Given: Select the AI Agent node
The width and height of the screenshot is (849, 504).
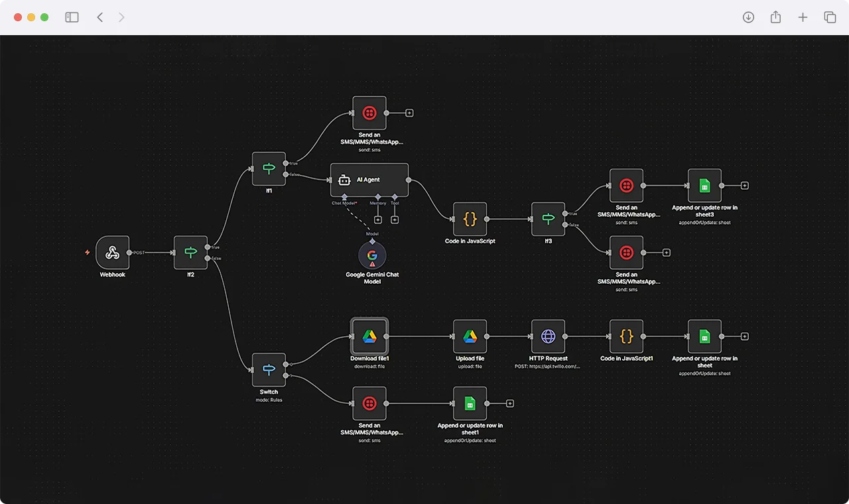Looking at the screenshot, I should (x=369, y=180).
